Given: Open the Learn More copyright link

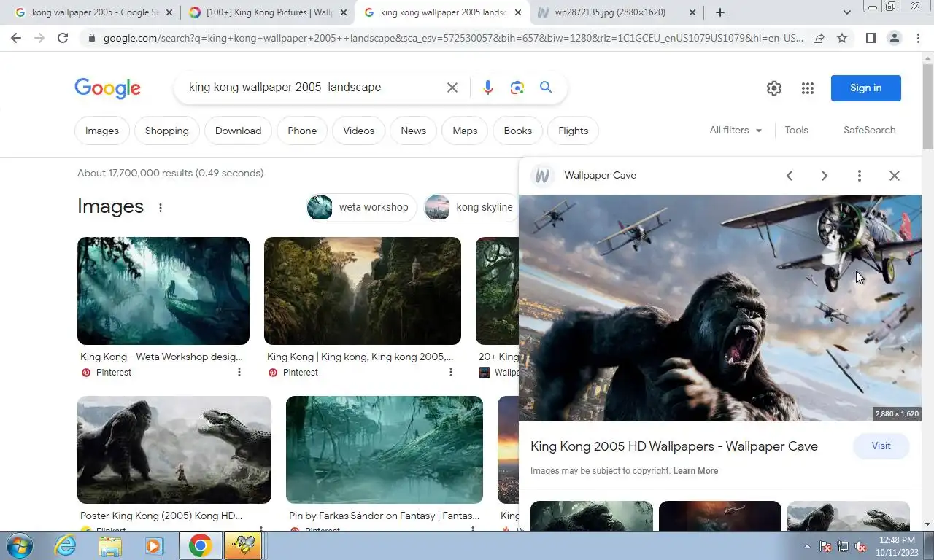Looking at the screenshot, I should tap(695, 471).
